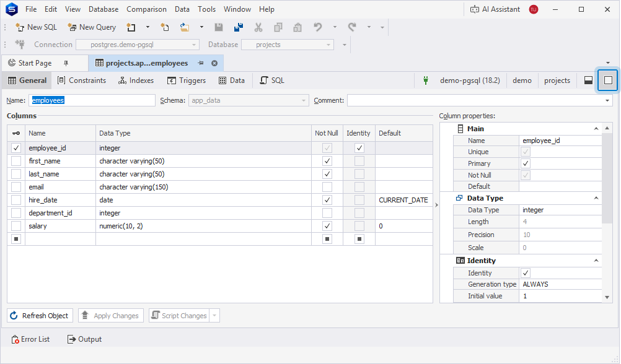The image size is (621, 364).
Task: Toggle Not Null checkbox for email
Action: point(327,187)
